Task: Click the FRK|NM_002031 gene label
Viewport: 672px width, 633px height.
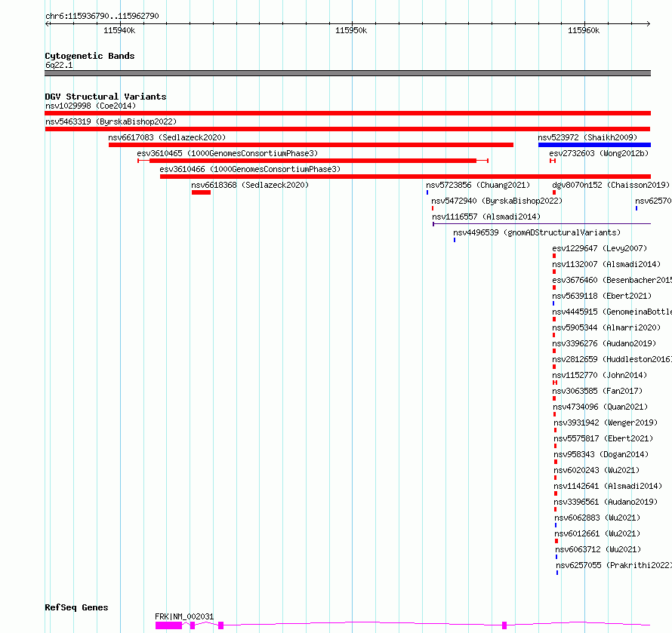Action: 184,616
